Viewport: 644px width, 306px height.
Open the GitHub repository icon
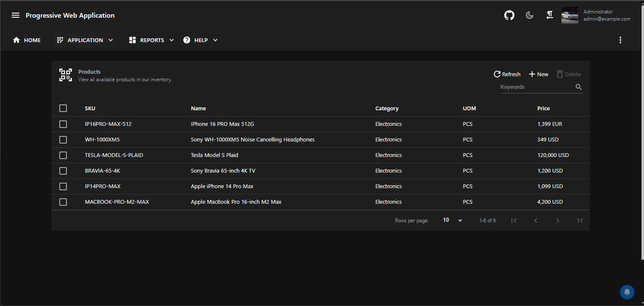(x=509, y=16)
